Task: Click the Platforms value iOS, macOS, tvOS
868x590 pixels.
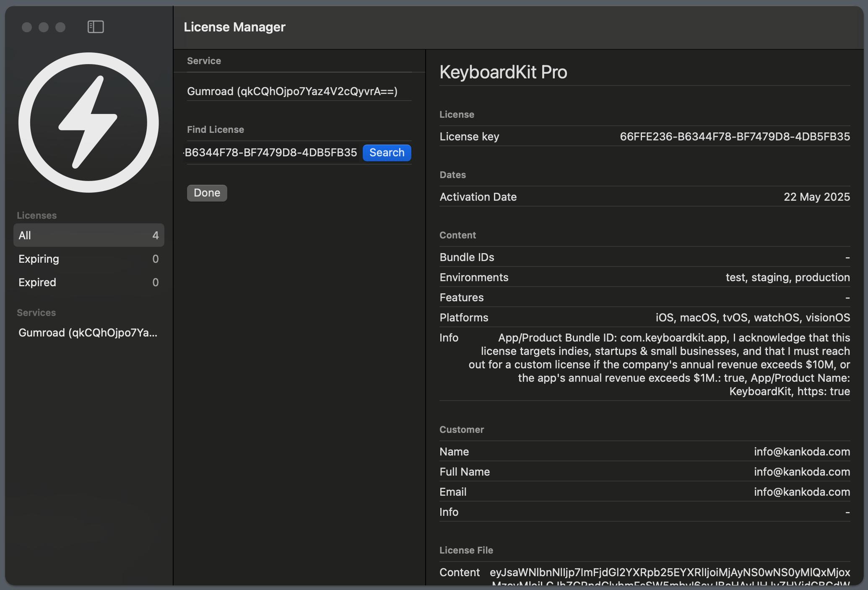Action: click(753, 318)
